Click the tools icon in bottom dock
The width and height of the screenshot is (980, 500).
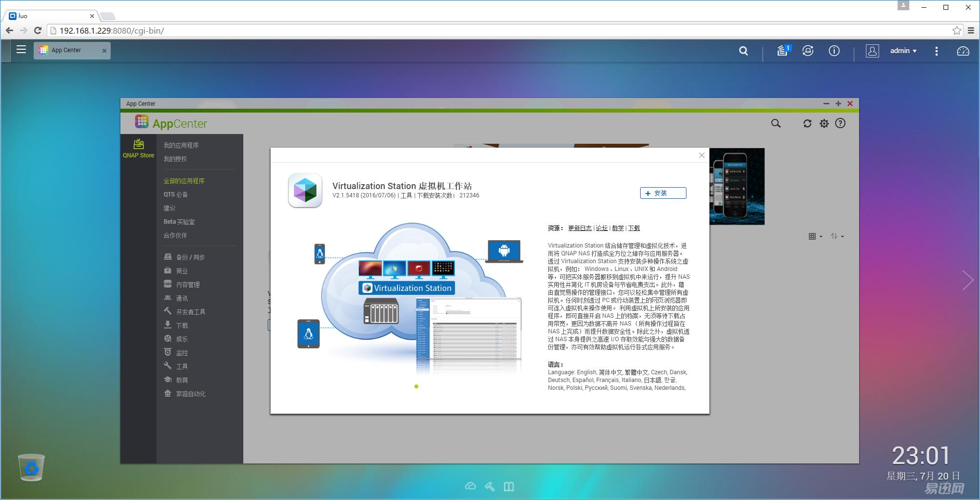tap(490, 486)
